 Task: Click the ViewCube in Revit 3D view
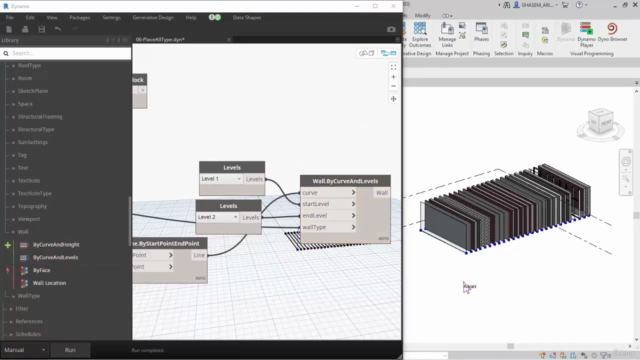[601, 122]
